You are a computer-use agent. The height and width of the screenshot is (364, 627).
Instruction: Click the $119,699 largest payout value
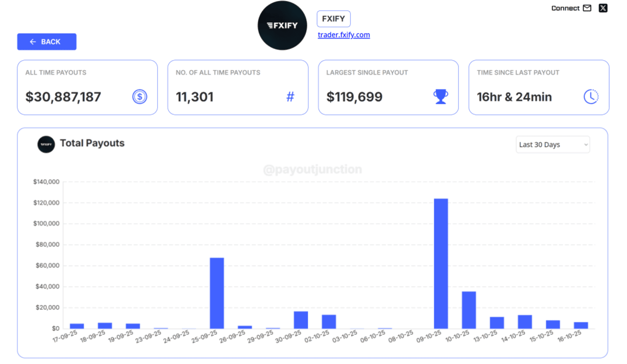(354, 97)
